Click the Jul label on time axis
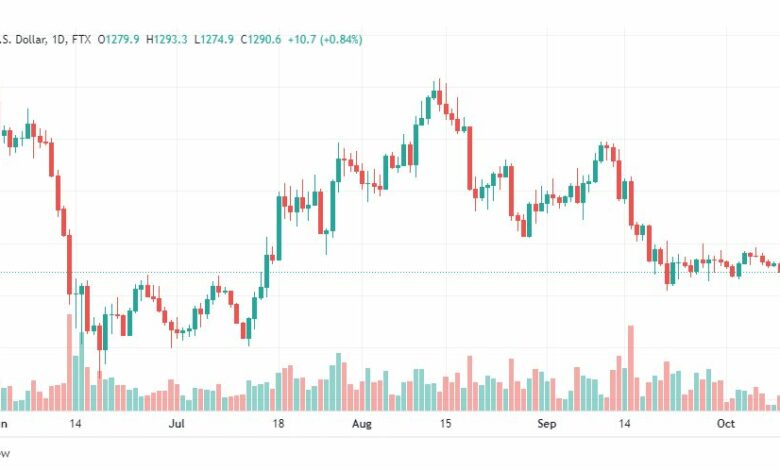This screenshot has width=780, height=470. coord(177,424)
